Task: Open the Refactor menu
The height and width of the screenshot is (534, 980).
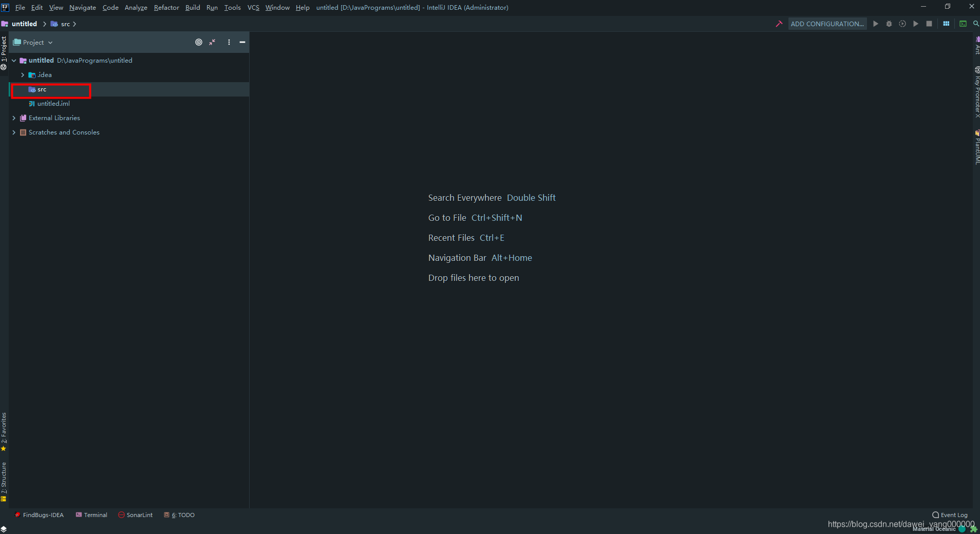Action: [x=166, y=7]
